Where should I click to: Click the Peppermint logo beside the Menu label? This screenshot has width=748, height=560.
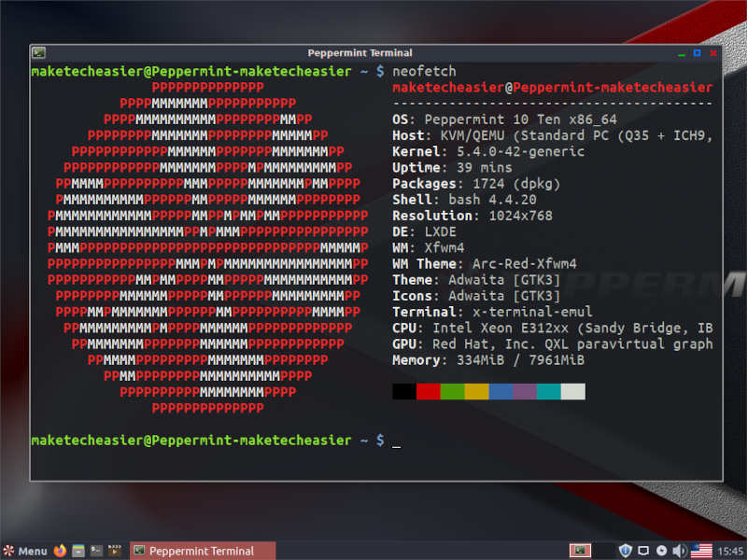click(9, 551)
